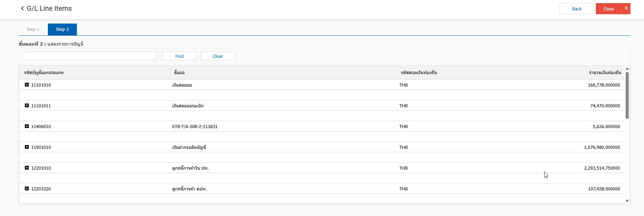Click the รหัสบัญชีแยกประเภท column header
644x216 pixels.
coord(44,73)
